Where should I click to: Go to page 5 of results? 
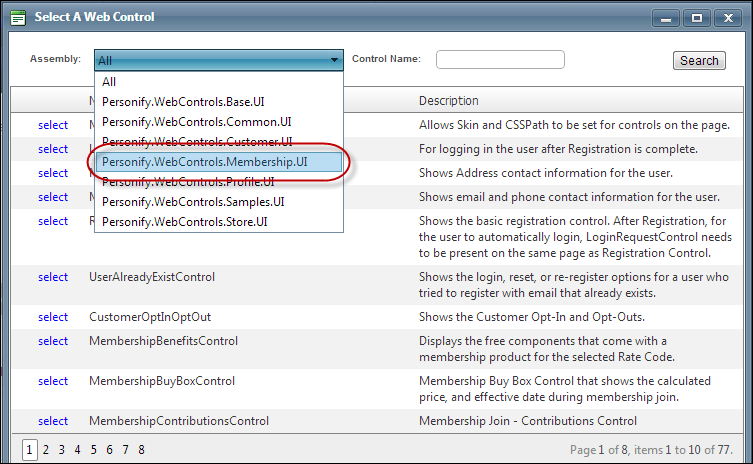click(94, 450)
